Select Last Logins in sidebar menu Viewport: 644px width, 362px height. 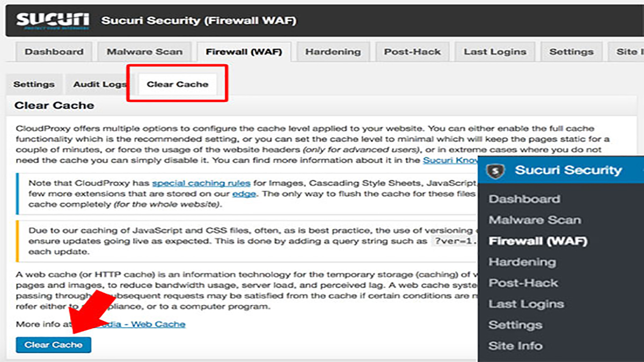[x=526, y=304]
